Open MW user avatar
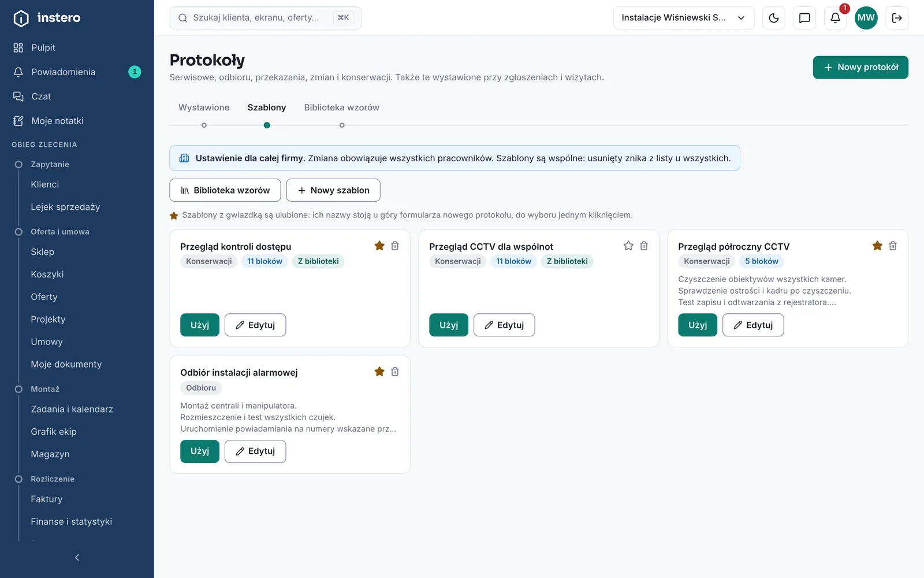Viewport: 924px width, 578px height. tap(866, 18)
